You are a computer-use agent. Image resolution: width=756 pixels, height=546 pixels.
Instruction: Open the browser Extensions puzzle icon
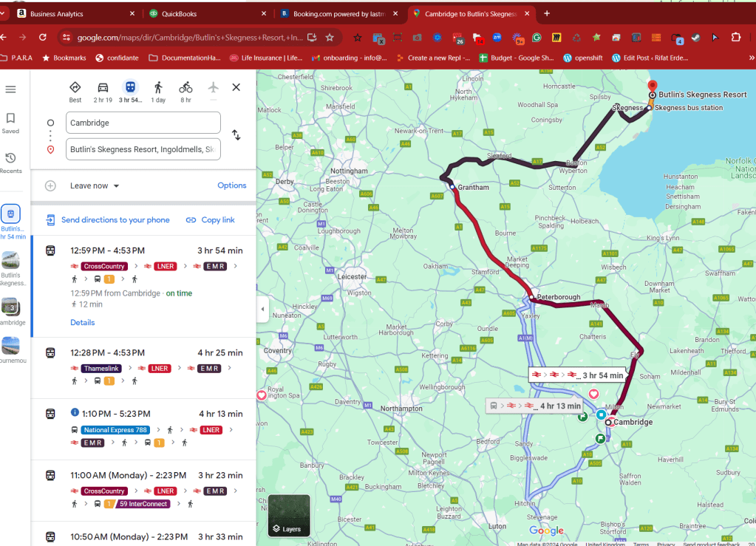(x=736, y=37)
